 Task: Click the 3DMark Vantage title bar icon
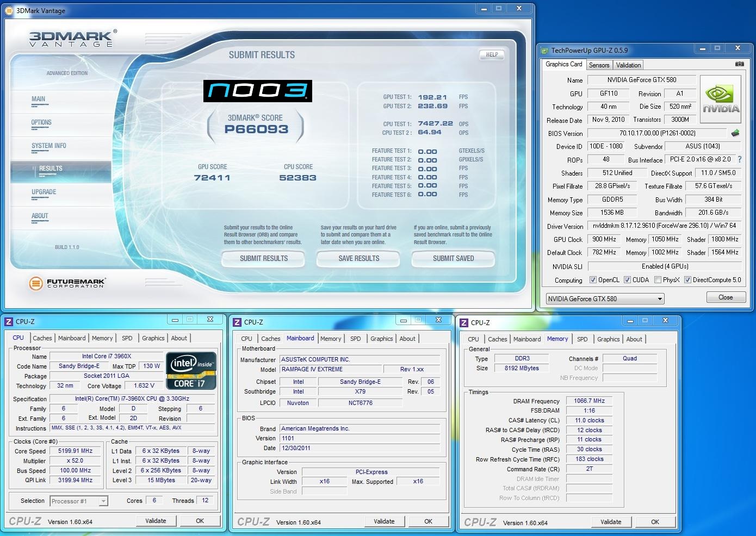pos(9,10)
